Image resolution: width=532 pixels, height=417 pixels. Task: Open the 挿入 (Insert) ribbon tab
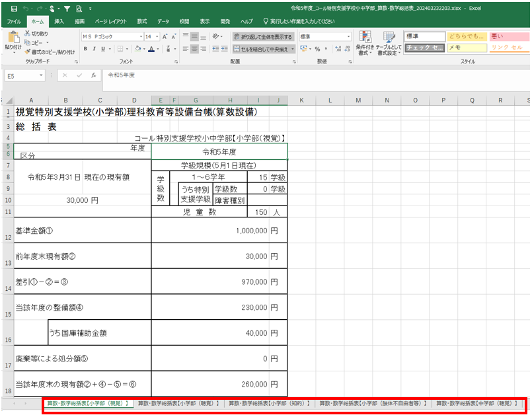click(59, 21)
